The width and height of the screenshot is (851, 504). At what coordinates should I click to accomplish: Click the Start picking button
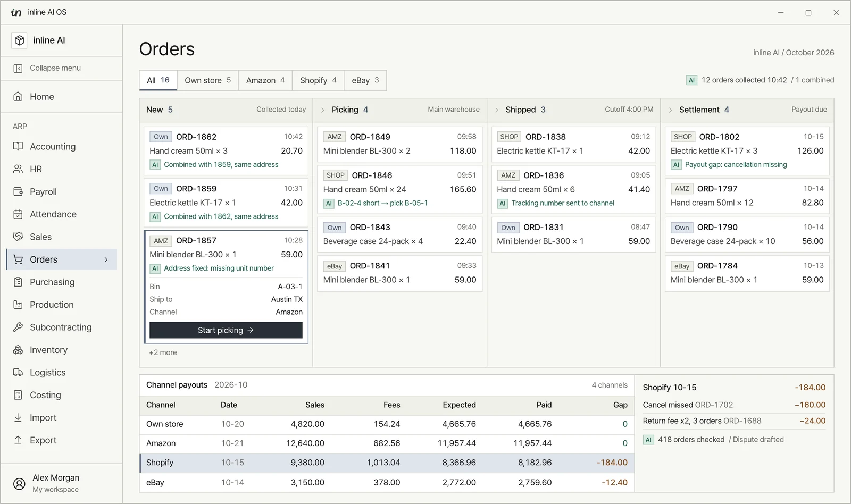226,330
